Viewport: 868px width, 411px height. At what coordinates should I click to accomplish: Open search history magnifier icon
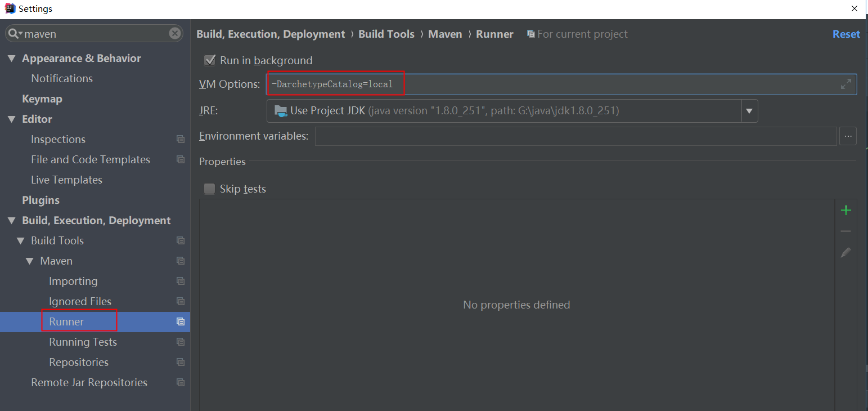tap(15, 34)
